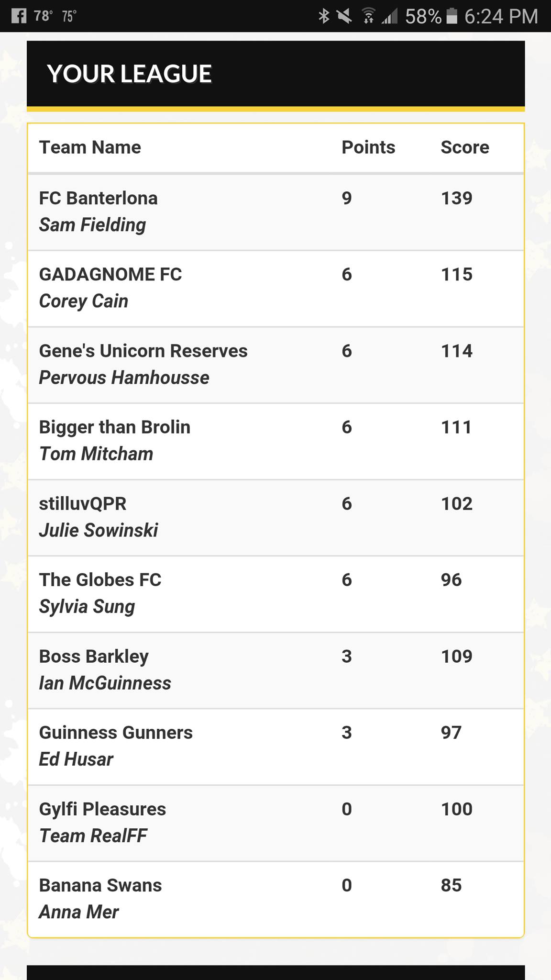Tap the Facebook icon in status bar
Viewport: 551px width, 980px height.
coord(19,16)
